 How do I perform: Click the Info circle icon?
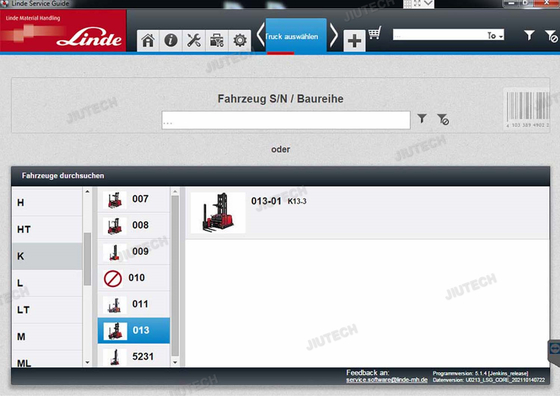[171, 40]
